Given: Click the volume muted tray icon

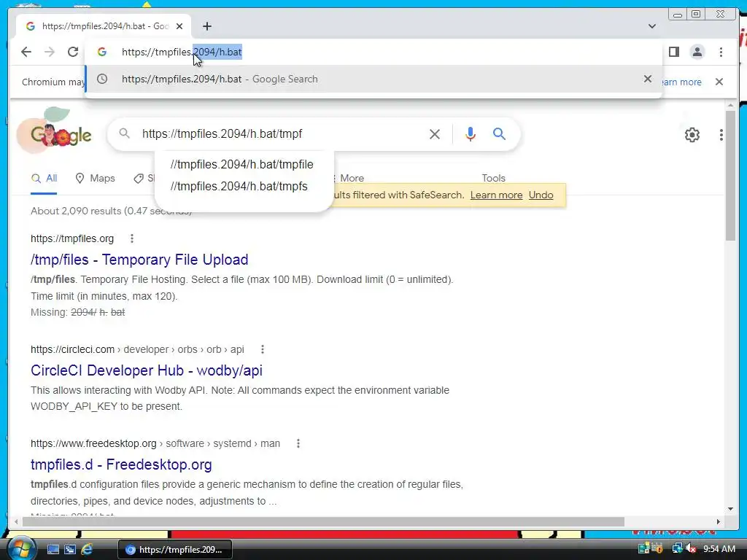Looking at the screenshot, I should (691, 549).
